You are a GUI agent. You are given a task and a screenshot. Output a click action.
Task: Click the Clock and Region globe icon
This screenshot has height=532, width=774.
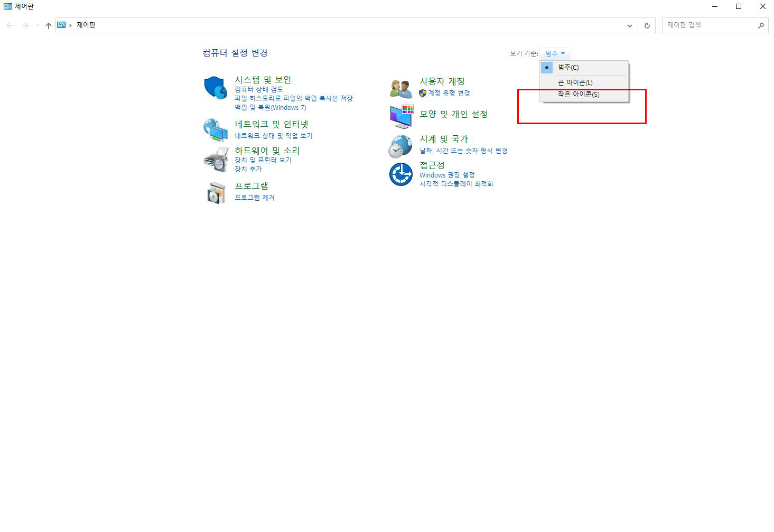point(400,146)
